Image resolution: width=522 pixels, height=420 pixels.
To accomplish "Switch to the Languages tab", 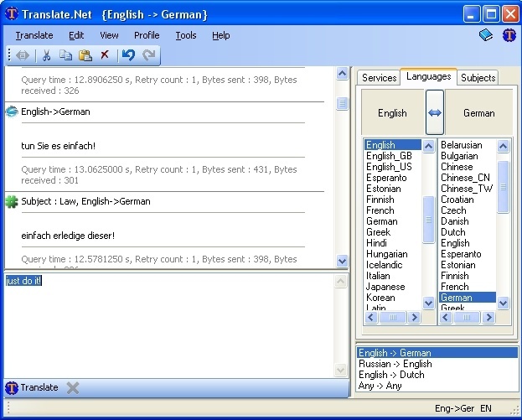I will [x=428, y=76].
